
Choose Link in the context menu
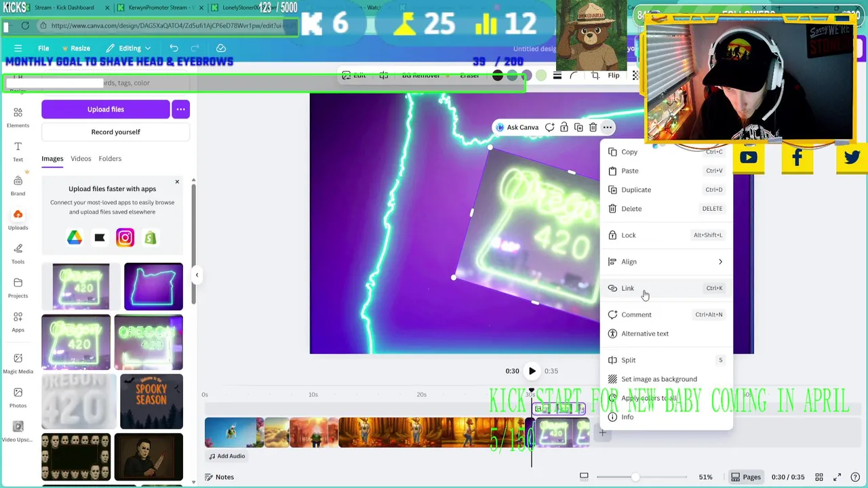[x=666, y=288]
